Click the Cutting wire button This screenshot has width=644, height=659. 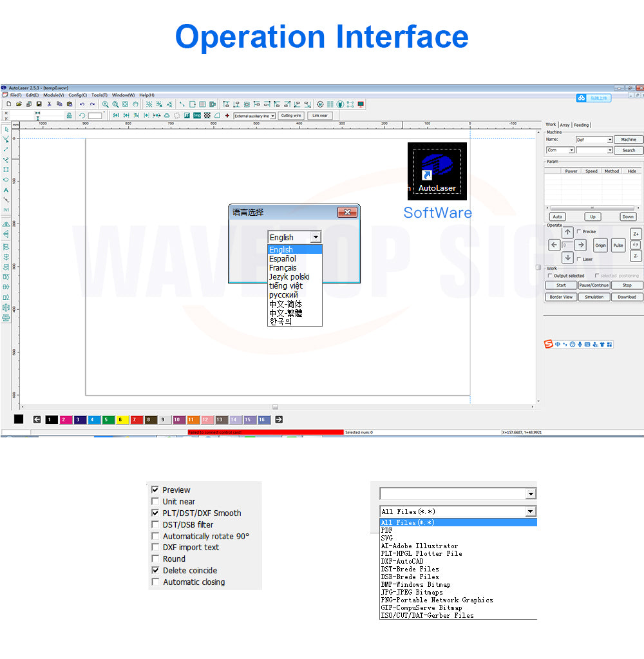[290, 115]
